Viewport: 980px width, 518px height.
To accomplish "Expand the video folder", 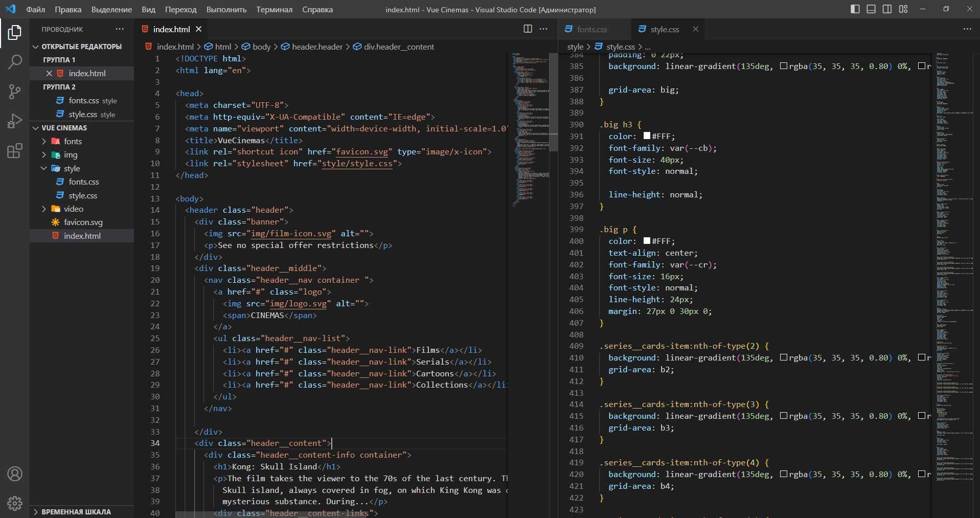I will click(x=44, y=209).
